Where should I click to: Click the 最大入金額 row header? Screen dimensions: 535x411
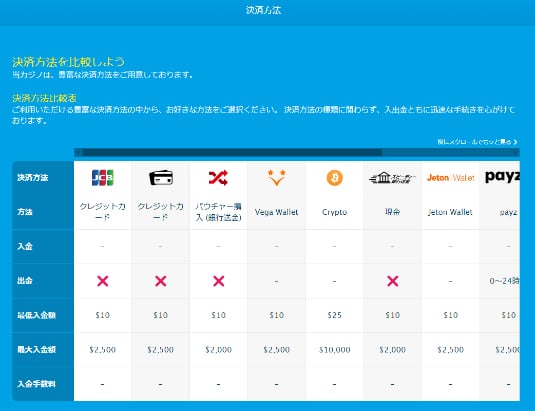tap(37, 350)
